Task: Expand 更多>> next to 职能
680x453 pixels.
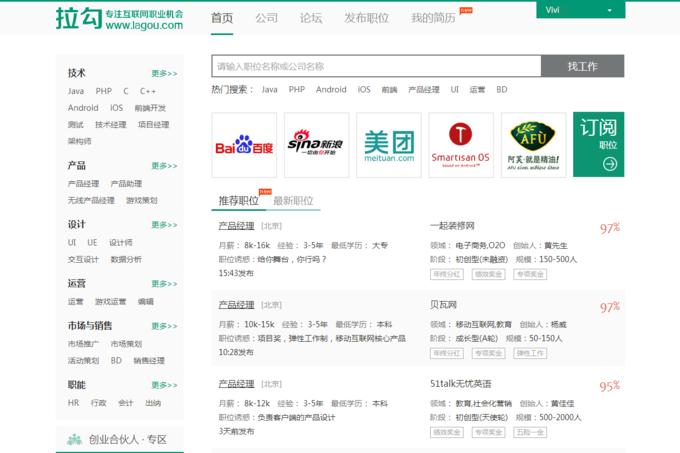Action: (164, 385)
